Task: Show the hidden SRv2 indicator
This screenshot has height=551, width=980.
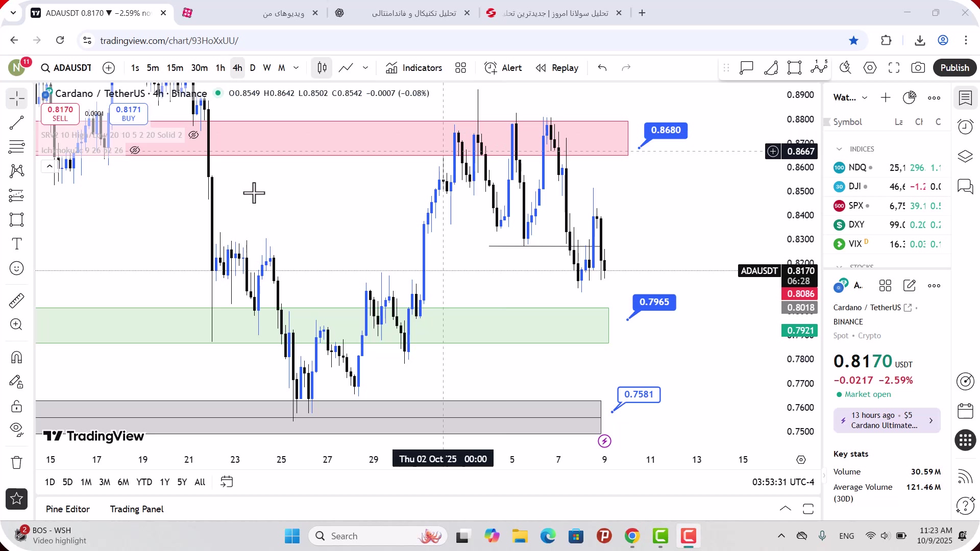Action: 193,135
